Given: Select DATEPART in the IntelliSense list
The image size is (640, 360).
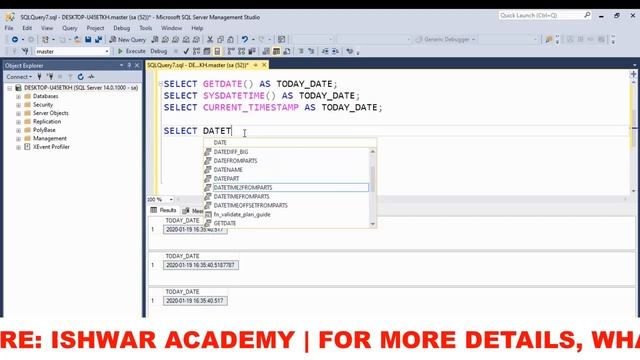Looking at the screenshot, I should (x=227, y=179).
